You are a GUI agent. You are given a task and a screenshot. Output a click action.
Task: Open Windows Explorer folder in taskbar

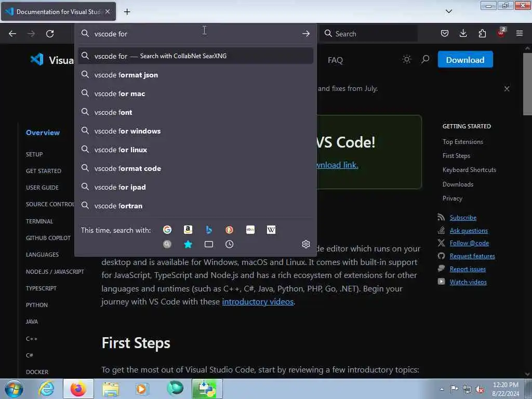(x=111, y=389)
